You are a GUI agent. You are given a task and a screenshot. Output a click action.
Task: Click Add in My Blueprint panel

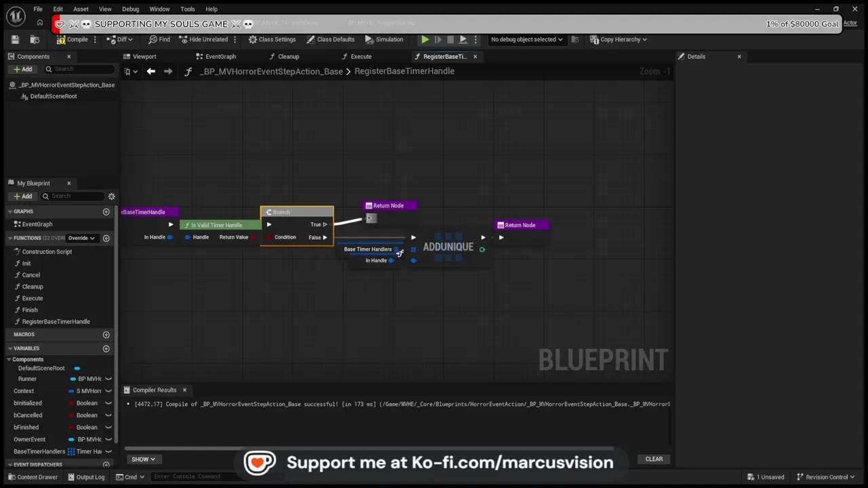pyautogui.click(x=22, y=197)
